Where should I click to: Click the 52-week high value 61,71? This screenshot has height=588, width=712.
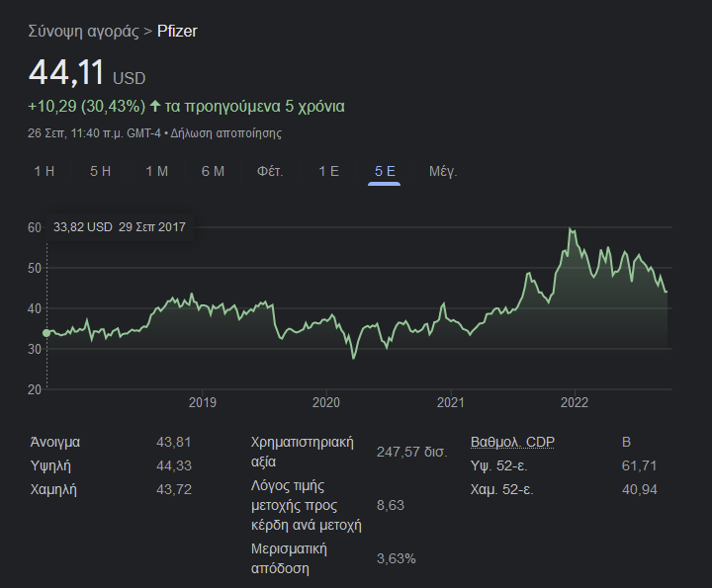(640, 465)
